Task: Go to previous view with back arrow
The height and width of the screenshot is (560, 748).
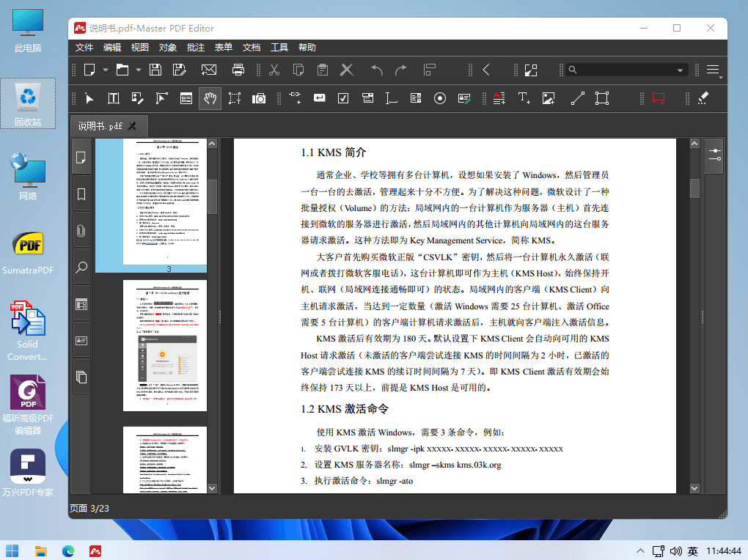Action: pyautogui.click(x=486, y=70)
